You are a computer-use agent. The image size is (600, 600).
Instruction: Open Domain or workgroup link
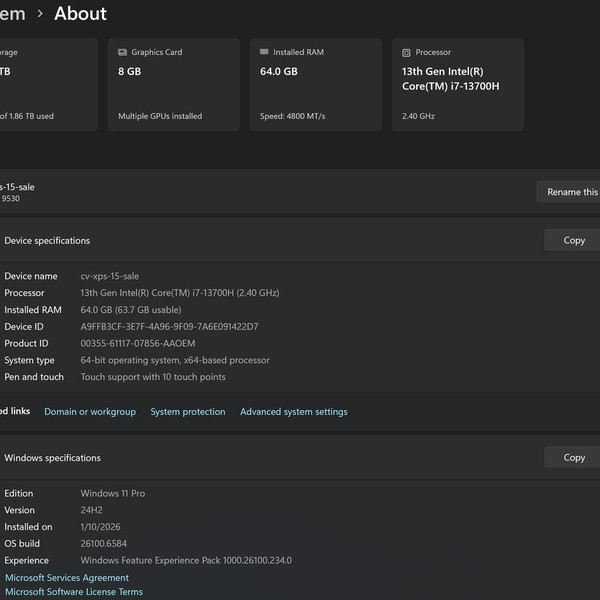point(90,412)
